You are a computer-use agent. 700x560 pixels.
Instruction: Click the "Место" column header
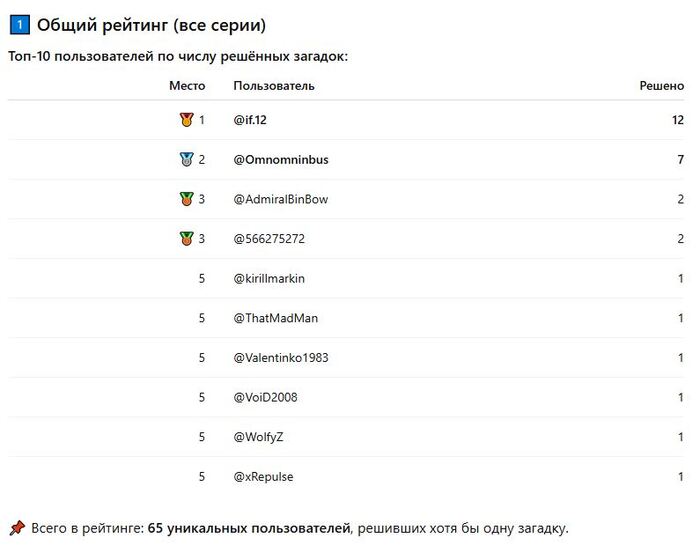pyautogui.click(x=187, y=86)
